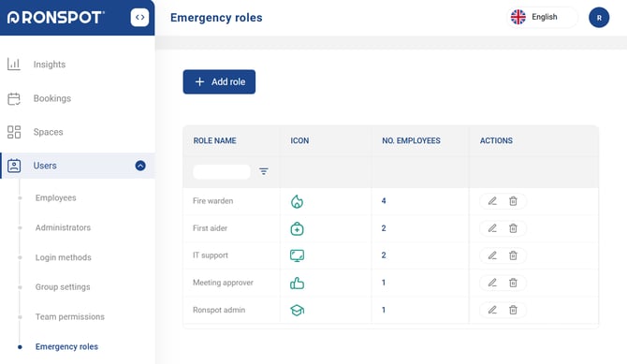Delete the Meeting approver role
The width and height of the screenshot is (627, 364).
coord(513,283)
